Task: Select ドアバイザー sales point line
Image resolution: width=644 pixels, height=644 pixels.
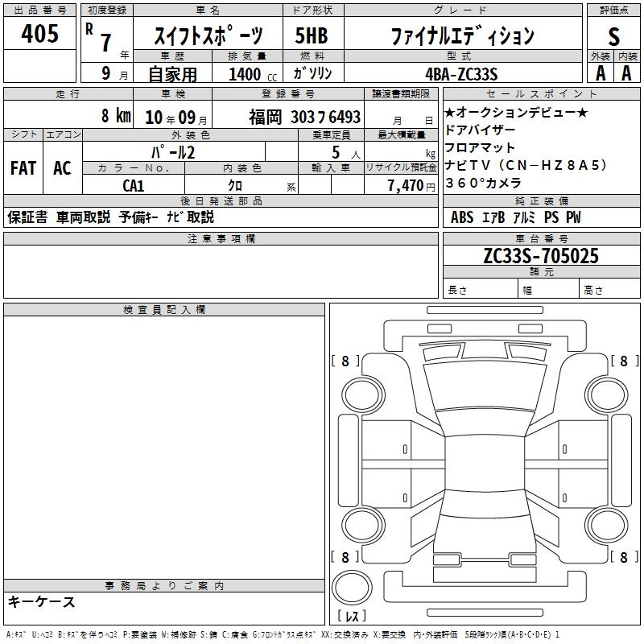Action: (x=480, y=130)
